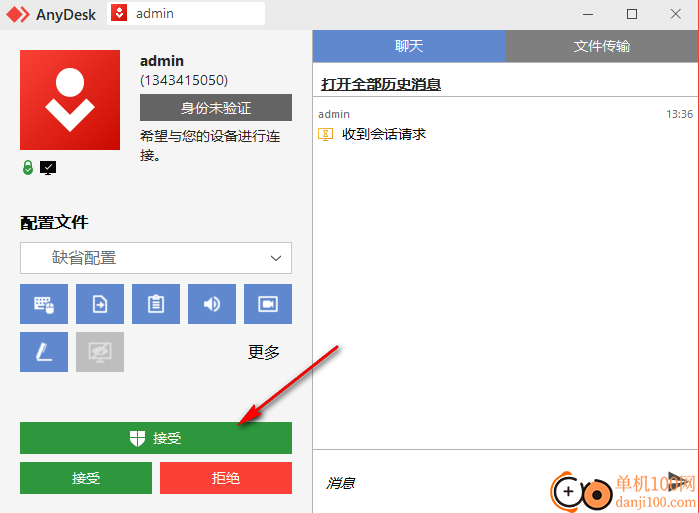
Task: Toggle whiteboard drawing permission
Action: [44, 352]
